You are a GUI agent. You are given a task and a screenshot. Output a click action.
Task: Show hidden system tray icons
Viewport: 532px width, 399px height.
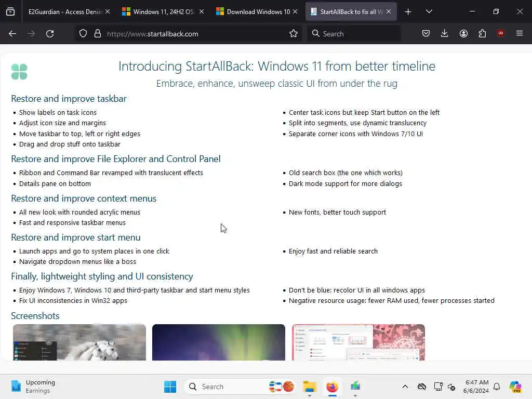pyautogui.click(x=405, y=387)
